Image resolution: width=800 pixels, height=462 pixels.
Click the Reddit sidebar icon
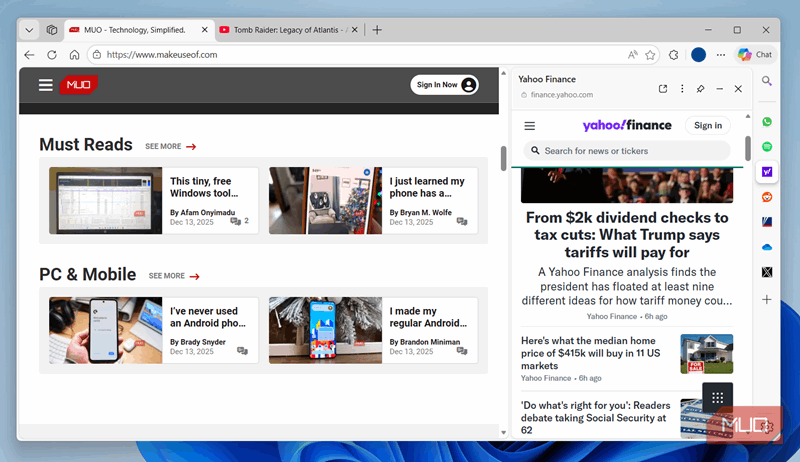(x=767, y=197)
